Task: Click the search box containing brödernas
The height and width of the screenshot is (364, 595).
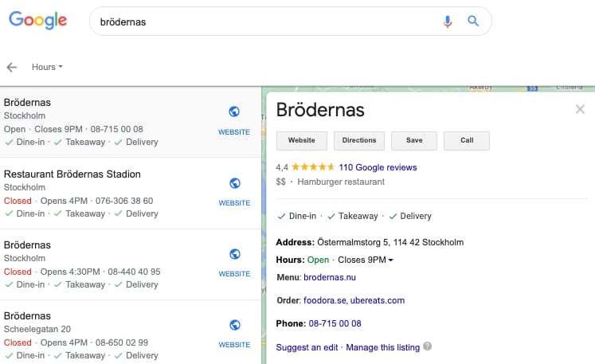Action: click(x=265, y=22)
